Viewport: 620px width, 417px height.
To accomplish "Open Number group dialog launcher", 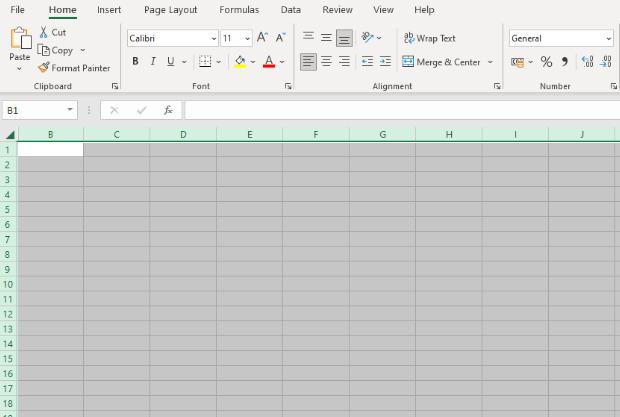I will (x=614, y=86).
